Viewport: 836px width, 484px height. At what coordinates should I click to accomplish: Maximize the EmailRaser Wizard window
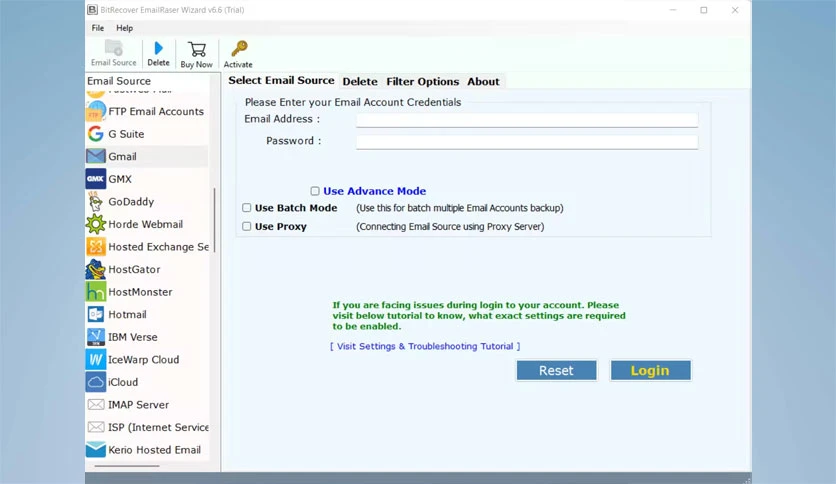click(x=704, y=10)
